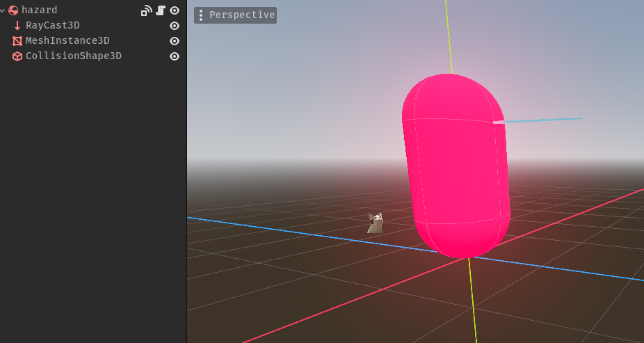Click the hazard node's signal connections icon
Viewport: 644px width, 343px height.
pos(146,10)
